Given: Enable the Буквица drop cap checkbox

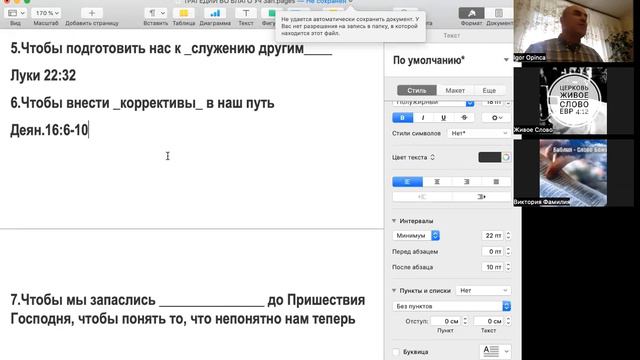Looking at the screenshot, I should point(396,352).
